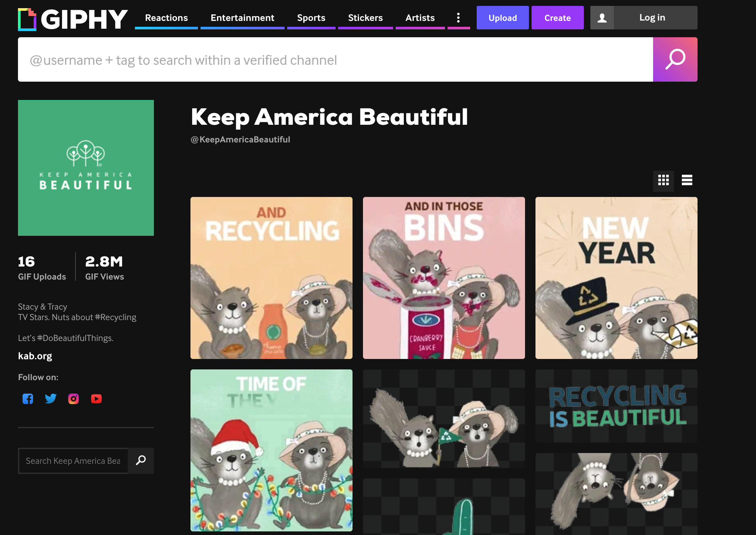Open the 'And In Those Bins' GIF

click(x=444, y=278)
